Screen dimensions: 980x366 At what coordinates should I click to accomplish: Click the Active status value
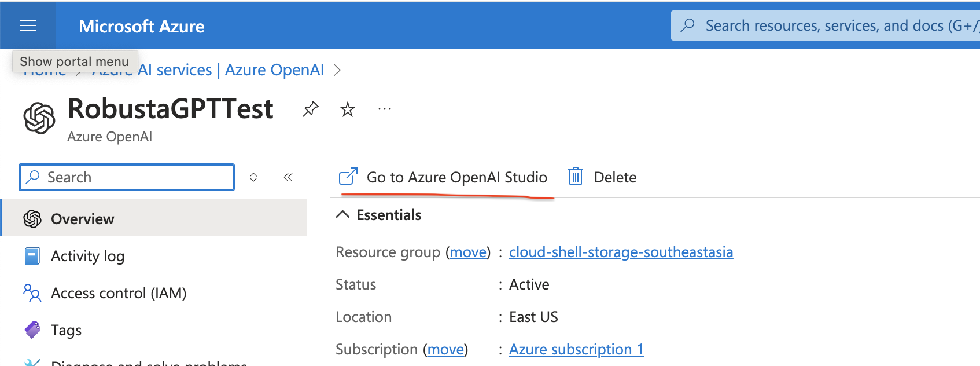(x=529, y=284)
